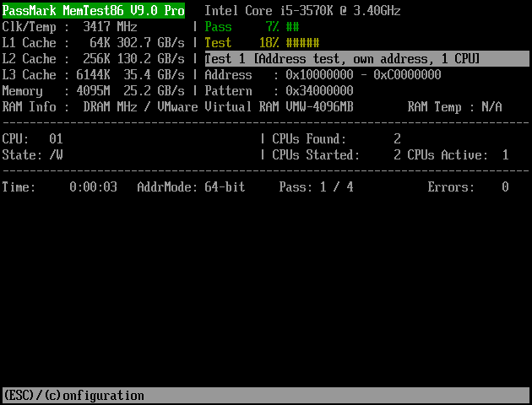Click the Memory 4095M 25.2 GB/s row

coord(93,91)
